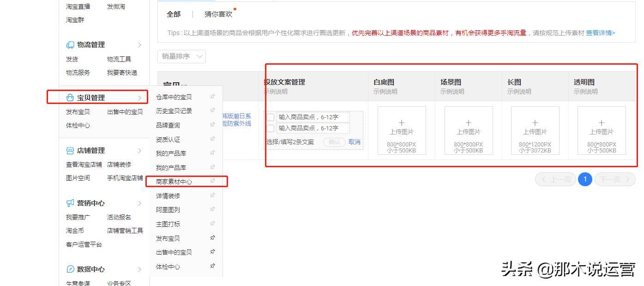Click the pin icon next to 资质认证
The height and width of the screenshot is (286, 644).
(x=212, y=139)
